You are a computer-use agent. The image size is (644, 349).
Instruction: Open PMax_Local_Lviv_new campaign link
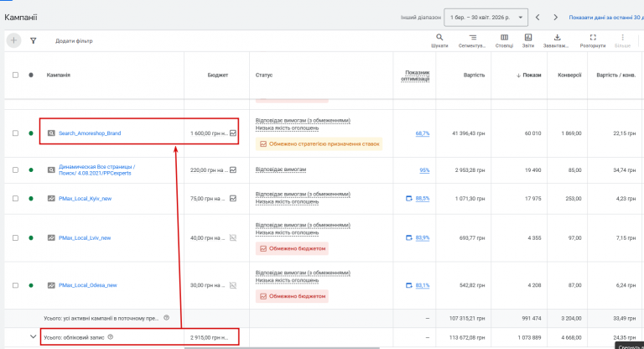[85, 238]
